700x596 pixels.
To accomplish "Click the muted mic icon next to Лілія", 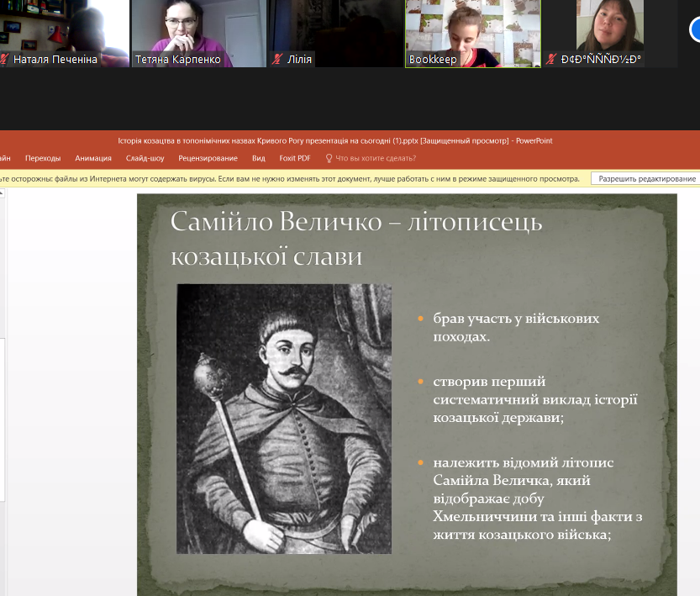I will (x=276, y=60).
